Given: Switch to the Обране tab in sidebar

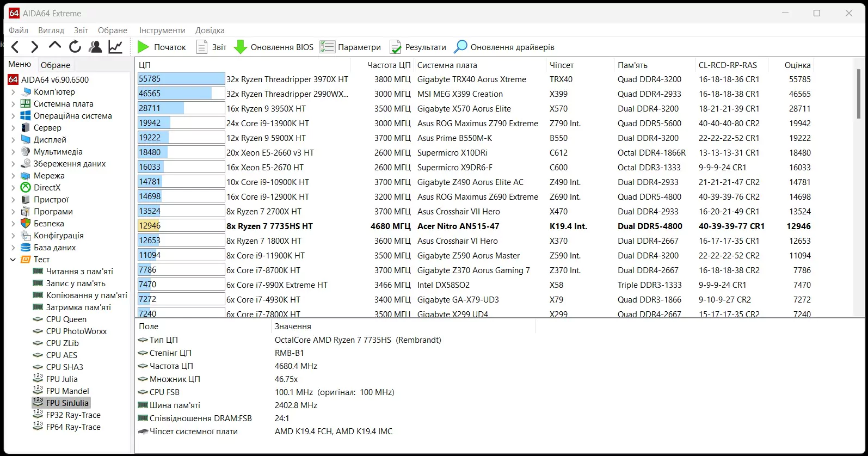Looking at the screenshot, I should [56, 65].
